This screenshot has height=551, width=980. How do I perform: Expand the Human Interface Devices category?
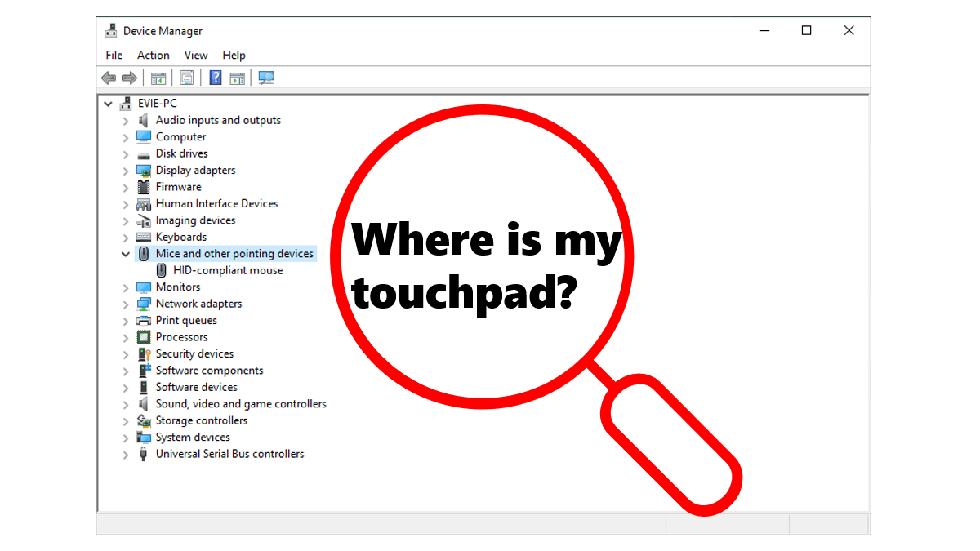(x=125, y=203)
